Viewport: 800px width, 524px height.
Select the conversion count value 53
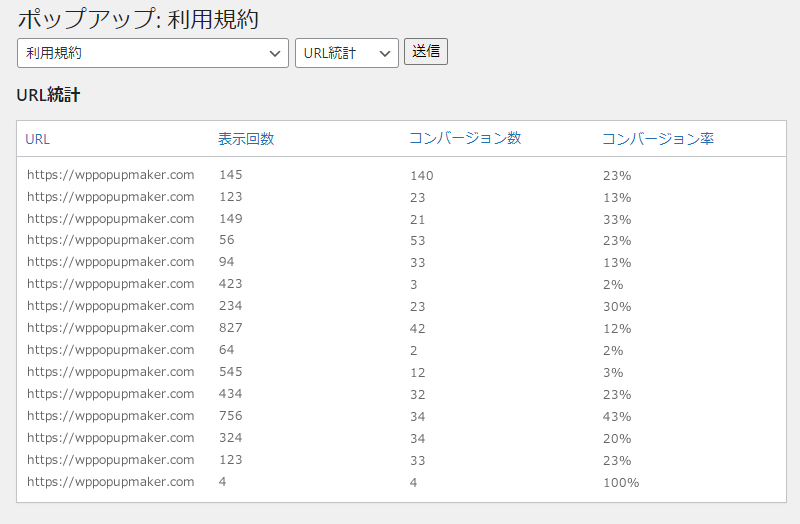[x=417, y=241]
